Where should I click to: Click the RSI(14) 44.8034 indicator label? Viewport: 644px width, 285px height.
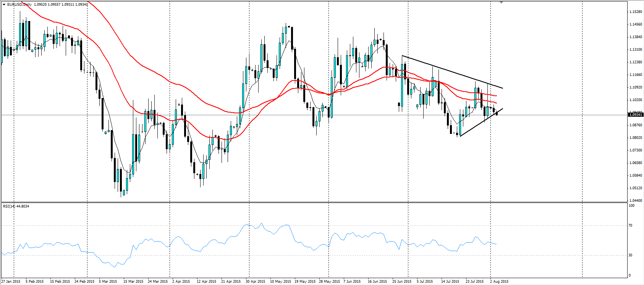(16, 206)
